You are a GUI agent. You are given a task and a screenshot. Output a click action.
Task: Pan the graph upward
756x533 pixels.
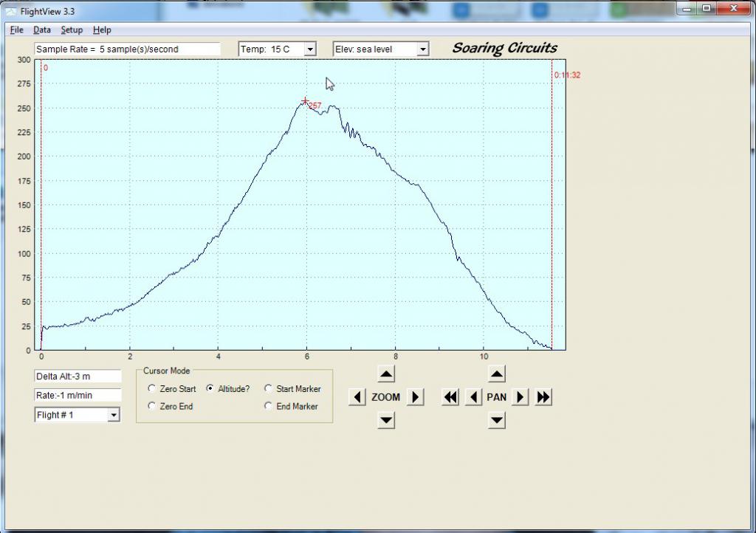pos(497,374)
